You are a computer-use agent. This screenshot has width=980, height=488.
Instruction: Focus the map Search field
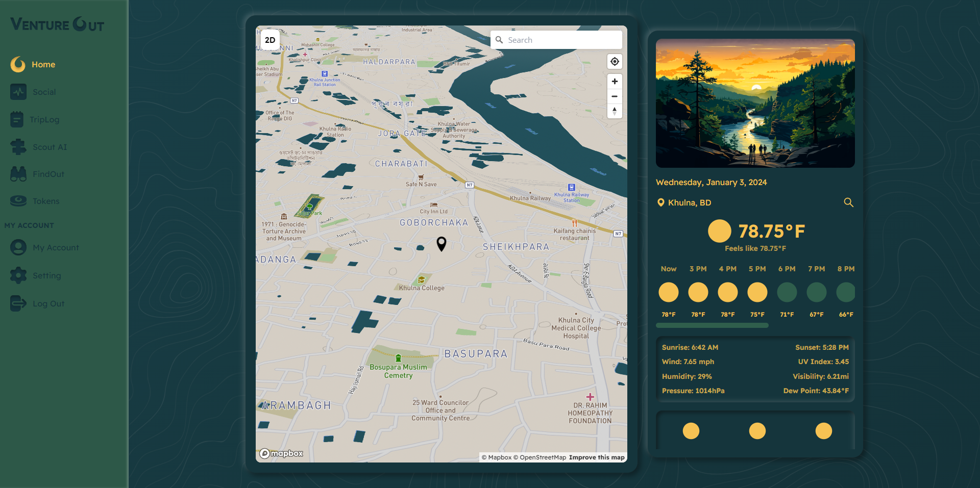click(x=556, y=40)
